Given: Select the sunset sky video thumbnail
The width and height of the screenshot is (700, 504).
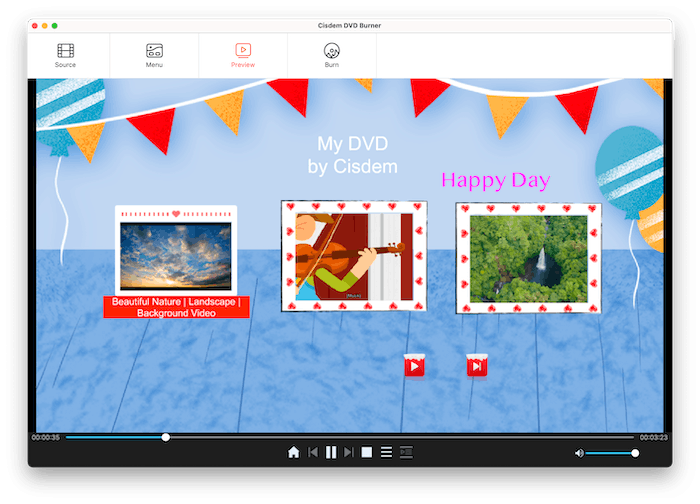Looking at the screenshot, I should click(x=175, y=256).
